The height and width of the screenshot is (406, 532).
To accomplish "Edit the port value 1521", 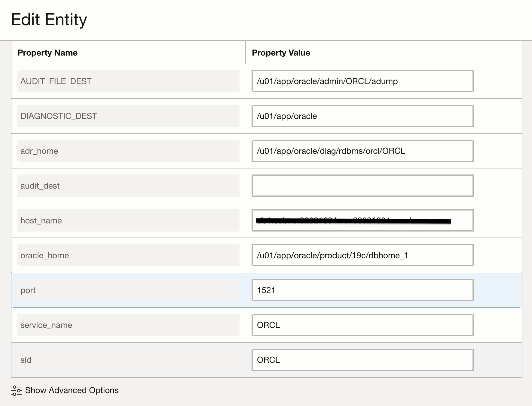I will tap(362, 290).
